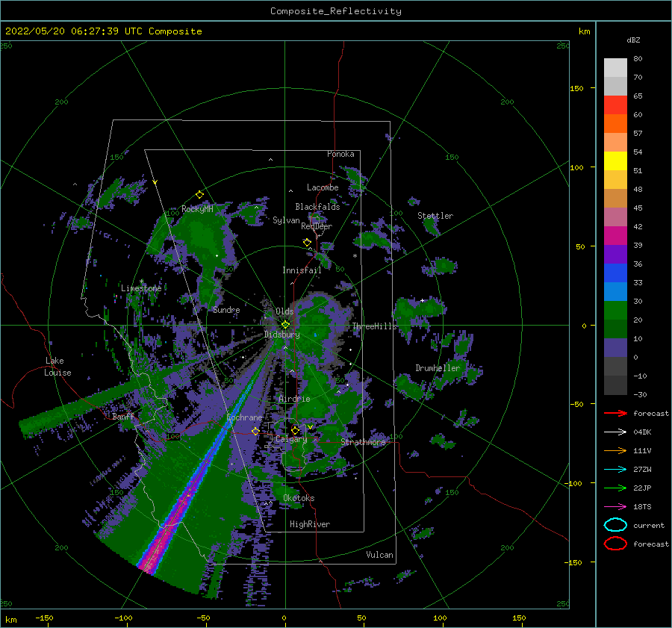Screen dimensions: 672x628
Task: Select the yellow diamond marker below RedDeer
Action: pyautogui.click(x=307, y=243)
